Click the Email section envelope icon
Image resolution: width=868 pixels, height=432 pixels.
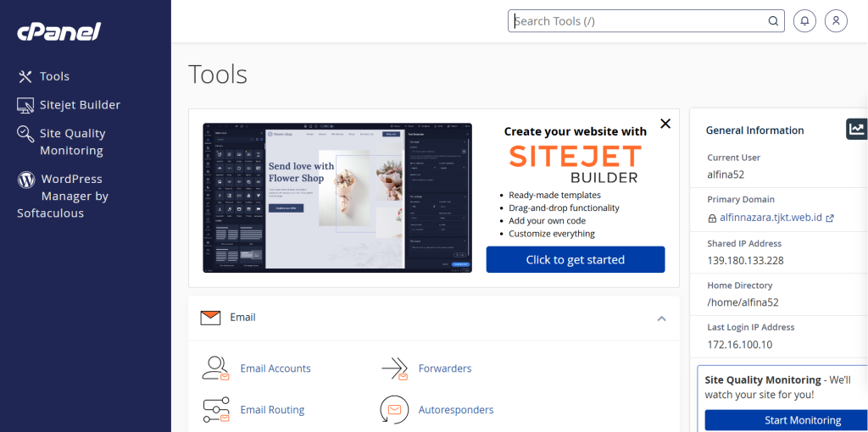(210, 318)
